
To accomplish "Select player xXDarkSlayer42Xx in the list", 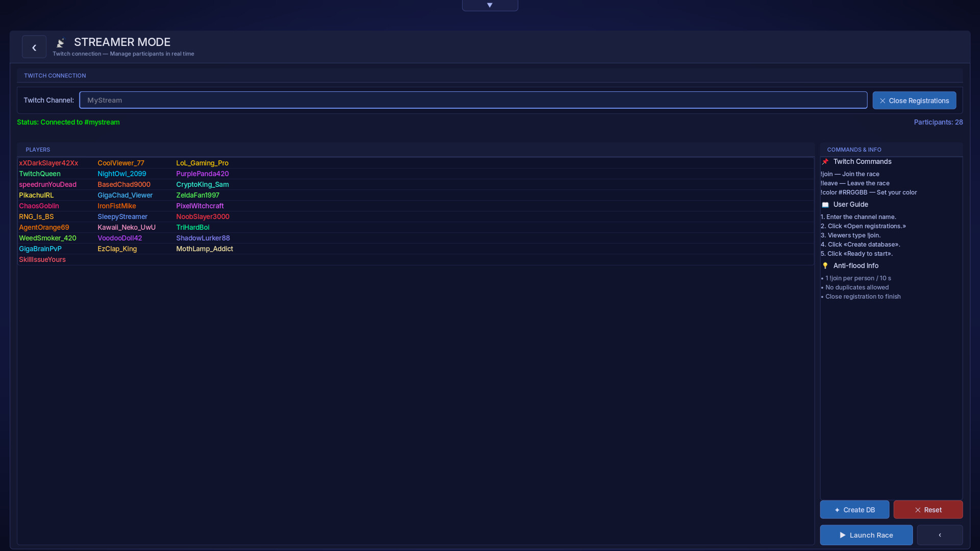I will [48, 163].
